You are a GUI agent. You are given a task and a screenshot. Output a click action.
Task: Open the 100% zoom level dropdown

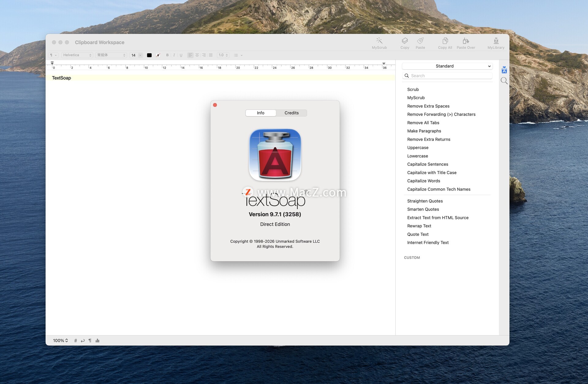pyautogui.click(x=60, y=341)
